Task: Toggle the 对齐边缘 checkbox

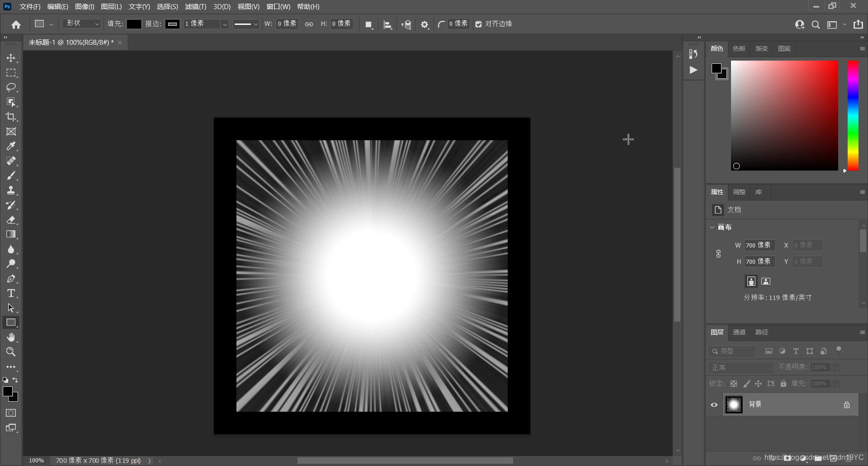Action: tap(478, 24)
